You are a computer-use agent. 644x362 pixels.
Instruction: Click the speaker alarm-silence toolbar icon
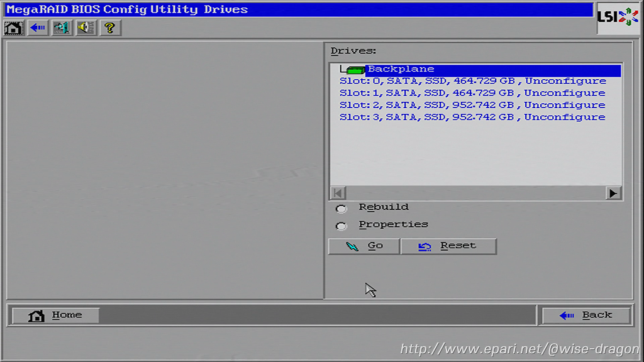(86, 28)
